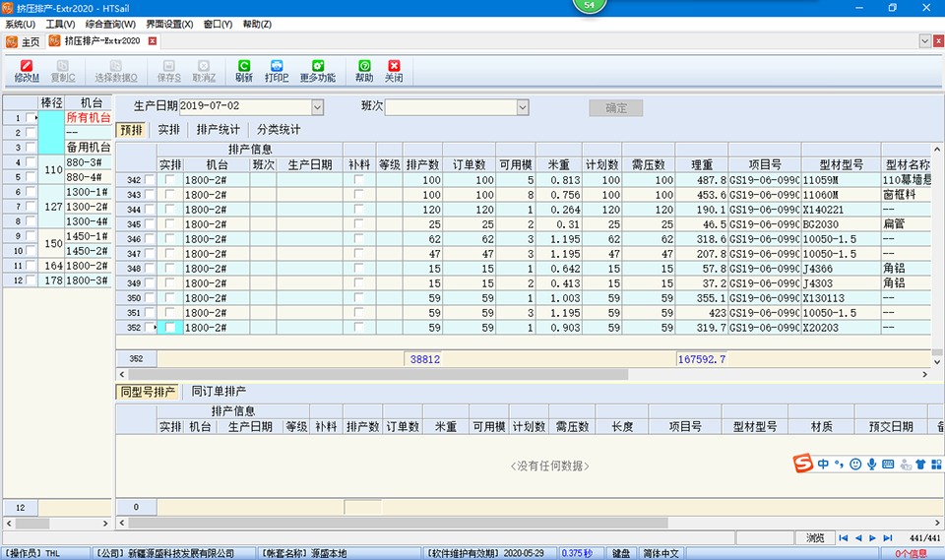Toggle Sogou 中 Chinese mode icon
945x560 pixels.
[x=823, y=465]
